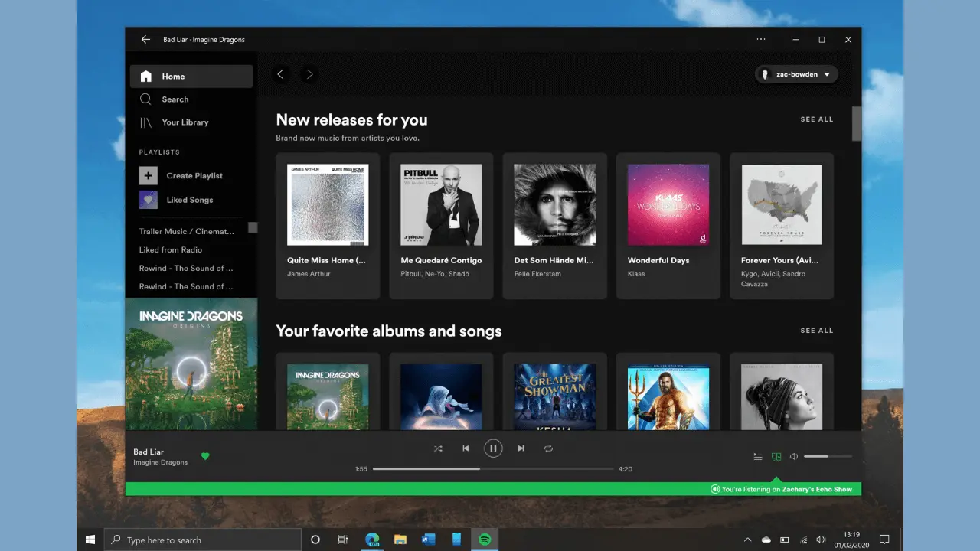The width and height of the screenshot is (980, 551).
Task: Open the three-dot window menu
Action: [x=760, y=40]
